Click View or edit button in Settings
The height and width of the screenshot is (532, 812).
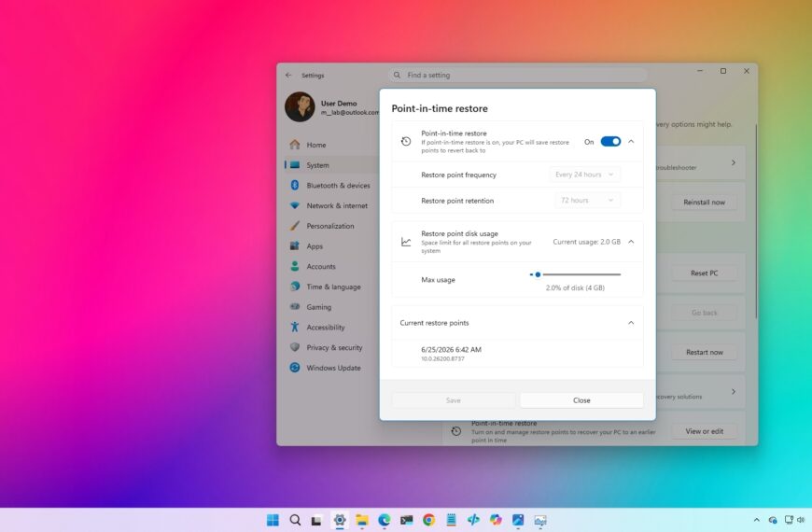pyautogui.click(x=704, y=431)
